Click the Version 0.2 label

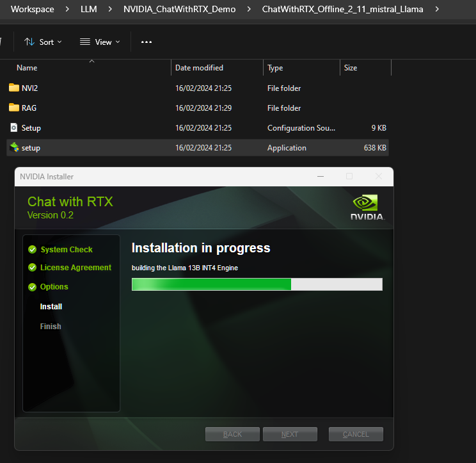click(51, 215)
